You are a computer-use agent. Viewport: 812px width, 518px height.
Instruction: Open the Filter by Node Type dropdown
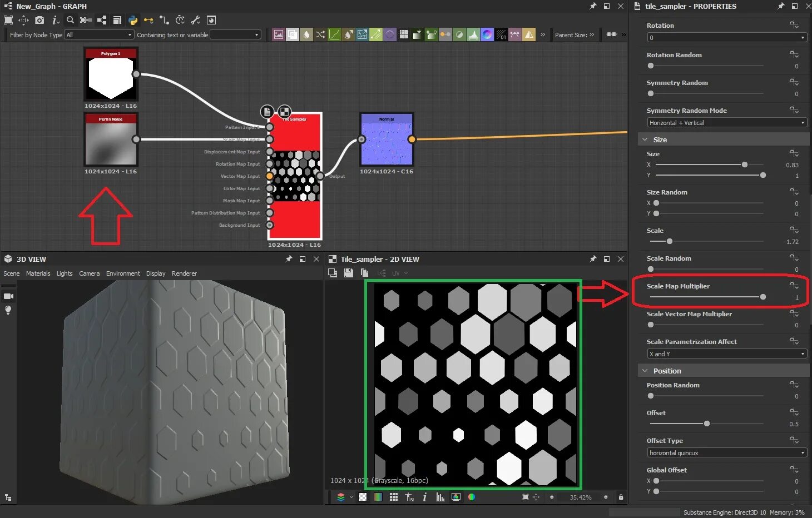pos(99,34)
